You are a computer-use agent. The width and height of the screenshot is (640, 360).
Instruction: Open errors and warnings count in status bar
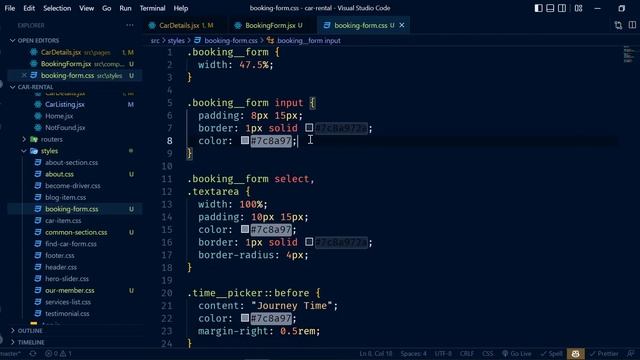pos(58,353)
